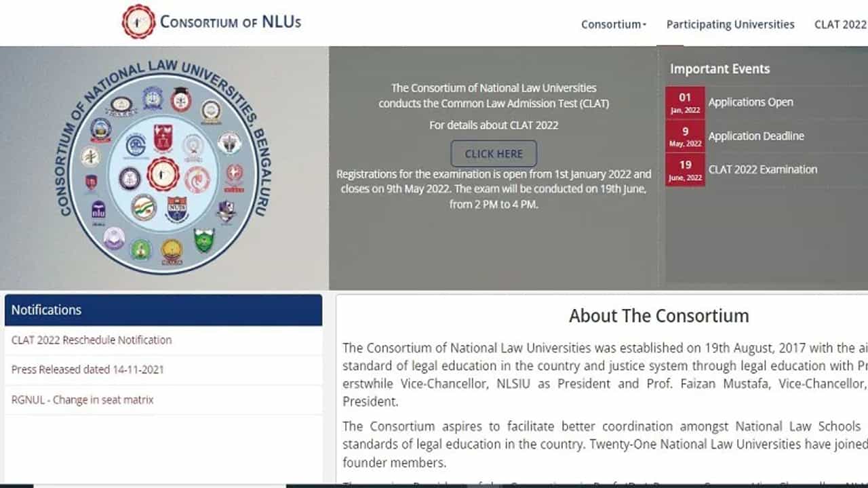Open Press Released dated 14-11-2021 link
This screenshot has height=488, width=868.
[87, 369]
